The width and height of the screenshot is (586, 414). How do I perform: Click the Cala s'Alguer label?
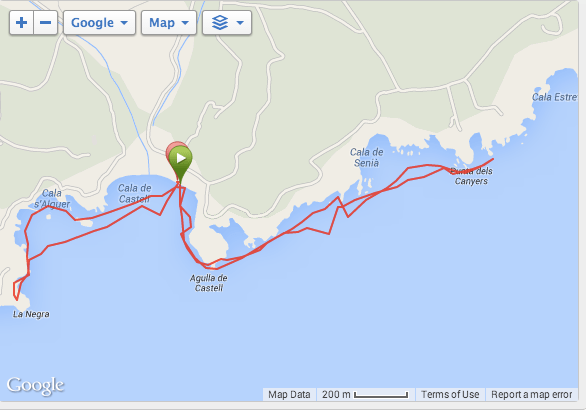click(52, 198)
